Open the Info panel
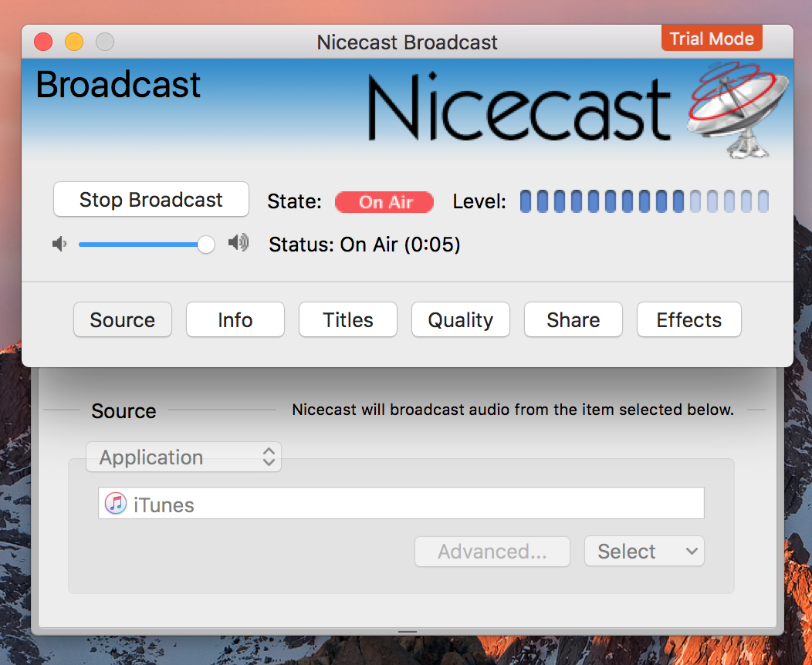Image resolution: width=812 pixels, height=665 pixels. (235, 320)
